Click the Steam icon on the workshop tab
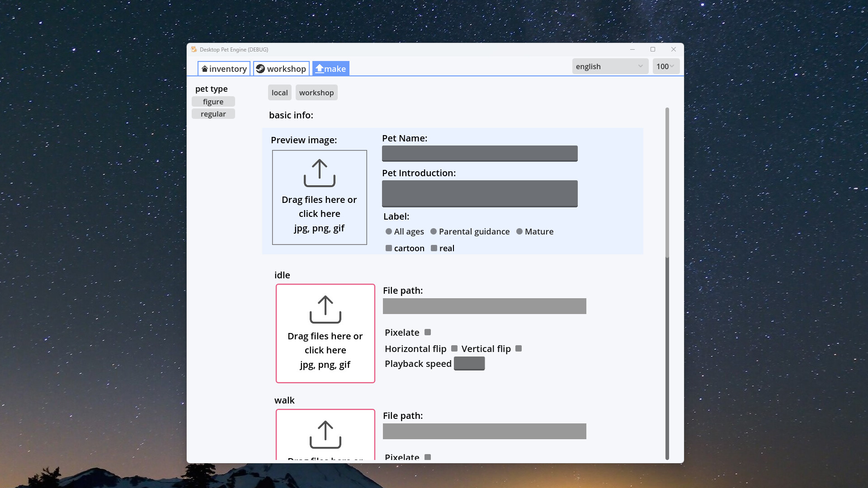Image resolution: width=868 pixels, height=488 pixels. tap(260, 69)
